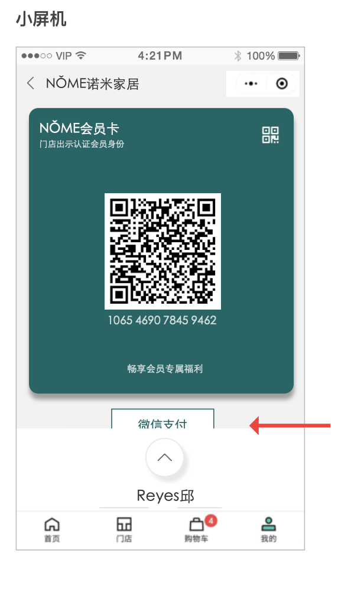Tap the card number 1065 4690 7845 9462

[x=162, y=320]
